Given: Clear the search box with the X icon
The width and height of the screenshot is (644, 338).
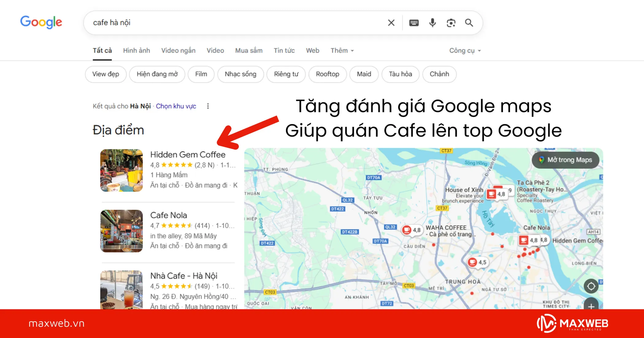Looking at the screenshot, I should coord(391,23).
